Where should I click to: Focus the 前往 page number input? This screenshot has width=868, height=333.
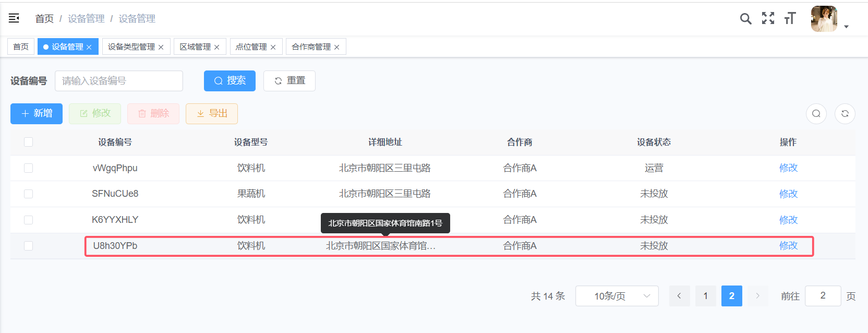pos(823,296)
